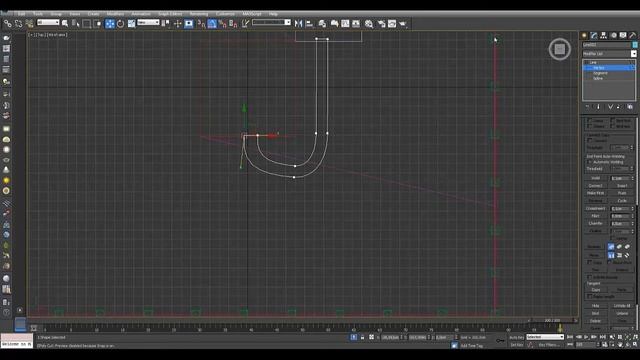Viewport: 640px width, 360px height.
Task: Click the X coordinate input field
Action: [x=391, y=337]
